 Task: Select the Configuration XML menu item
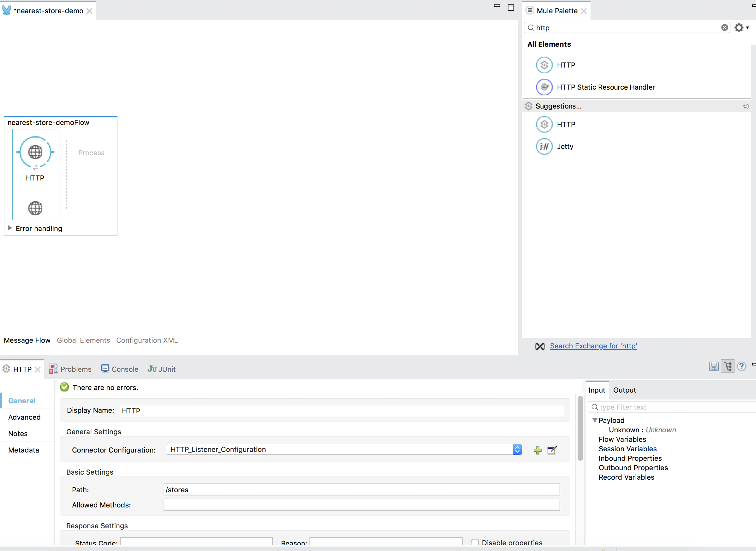147,340
